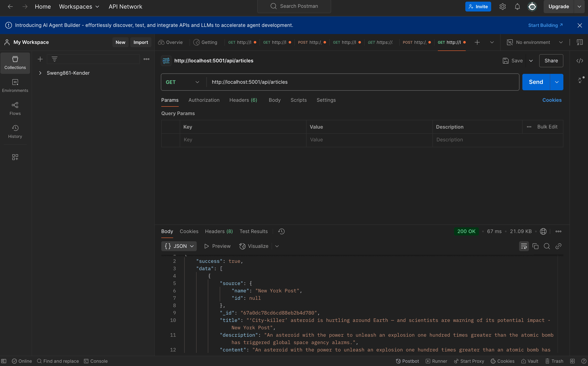
Task: Open the Test Results response tab
Action: click(x=253, y=231)
